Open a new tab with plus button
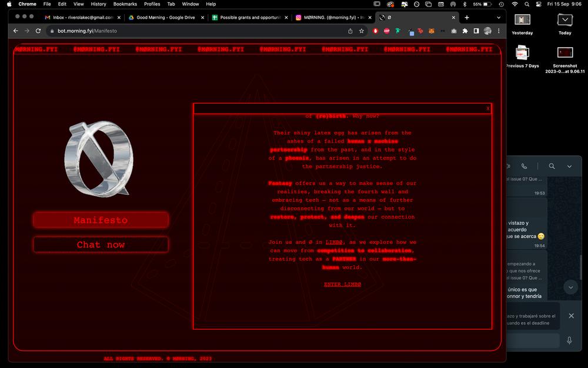The width and height of the screenshot is (588, 368). [467, 17]
